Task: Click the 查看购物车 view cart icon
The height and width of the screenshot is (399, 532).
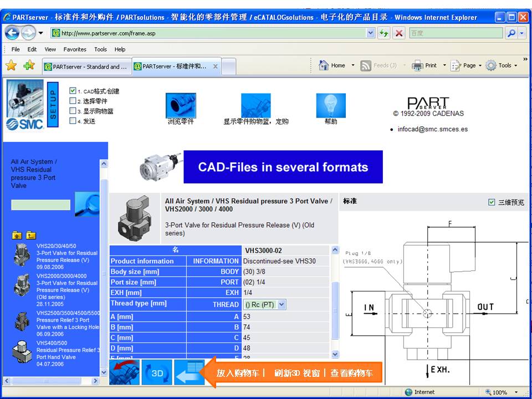Action: pyautogui.click(x=190, y=372)
